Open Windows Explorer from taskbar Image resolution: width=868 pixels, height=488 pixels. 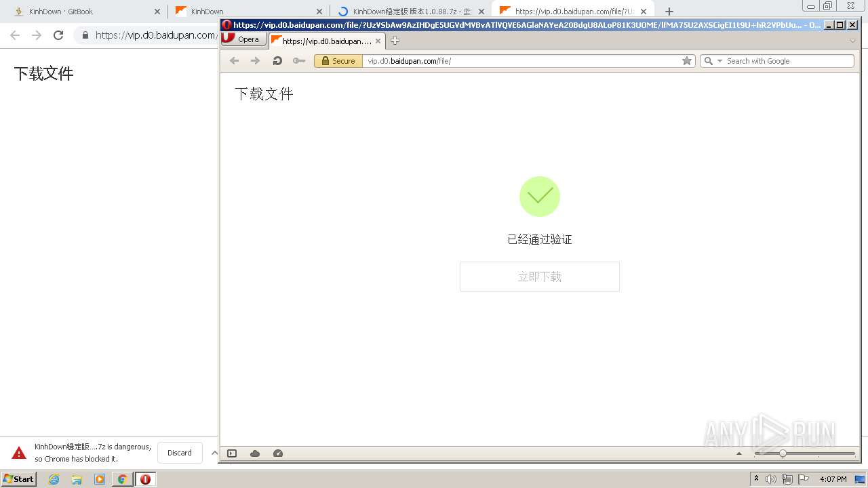pos(77,479)
